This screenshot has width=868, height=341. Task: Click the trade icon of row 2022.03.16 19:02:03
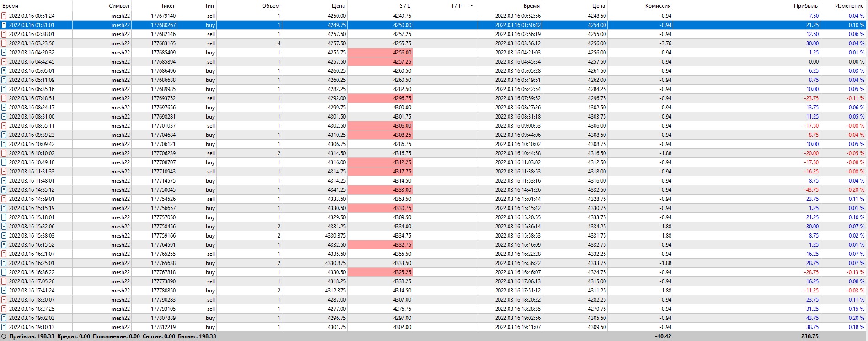pos(4,318)
